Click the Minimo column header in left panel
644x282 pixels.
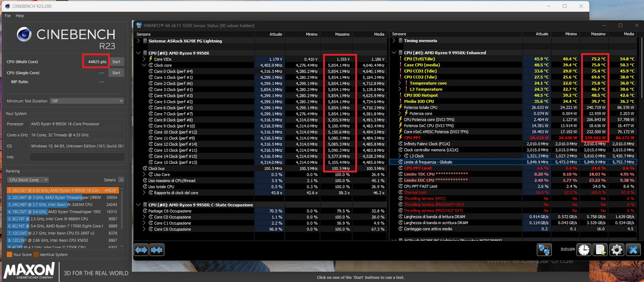[303, 34]
